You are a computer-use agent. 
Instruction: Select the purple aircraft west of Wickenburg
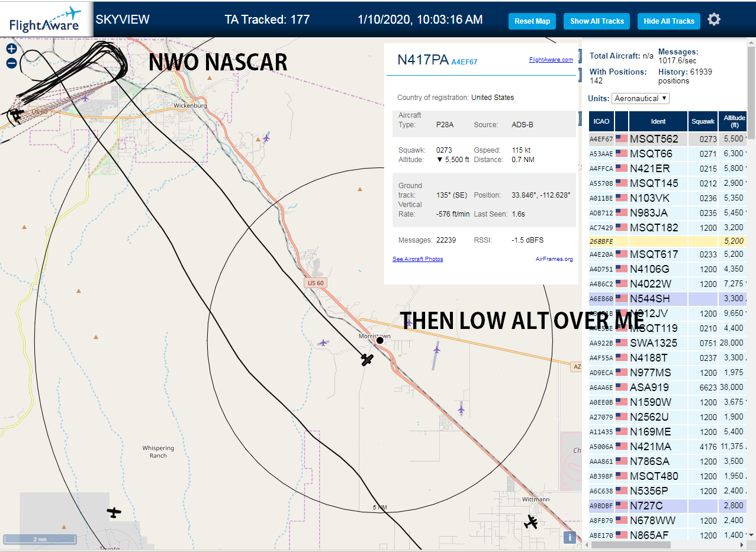pos(86,97)
